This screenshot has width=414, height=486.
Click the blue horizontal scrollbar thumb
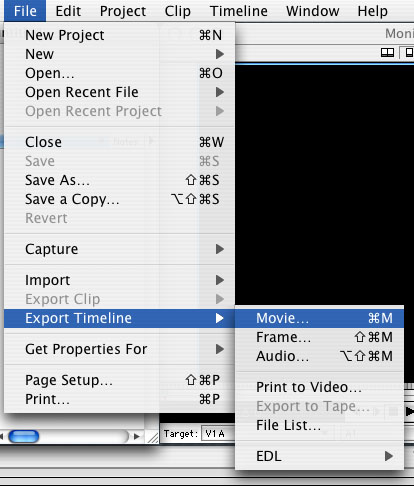pyautogui.click(x=24, y=436)
